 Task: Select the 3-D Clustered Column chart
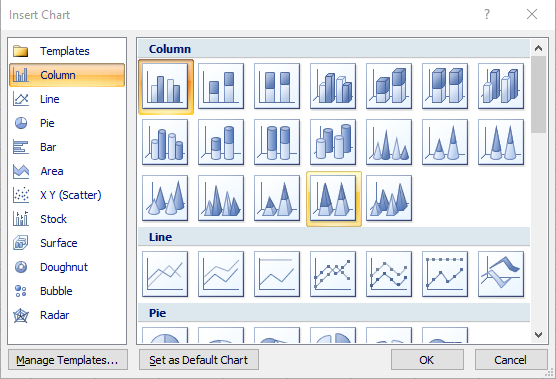click(x=333, y=86)
